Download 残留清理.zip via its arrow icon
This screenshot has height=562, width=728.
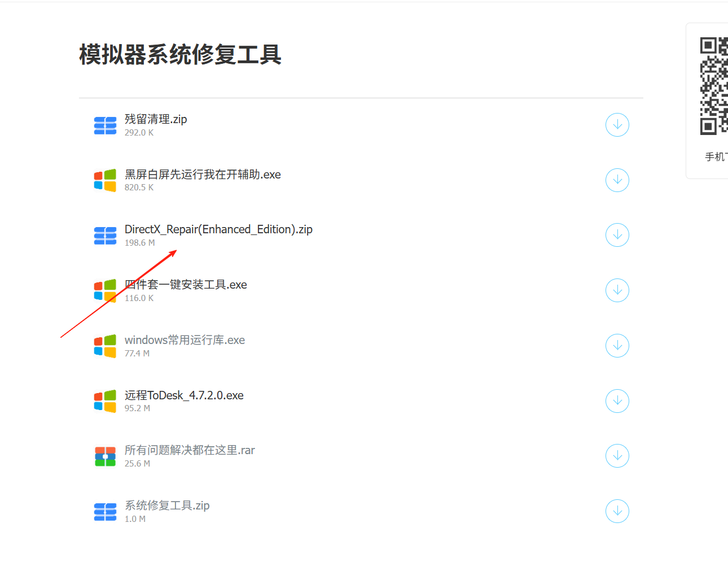point(617,125)
